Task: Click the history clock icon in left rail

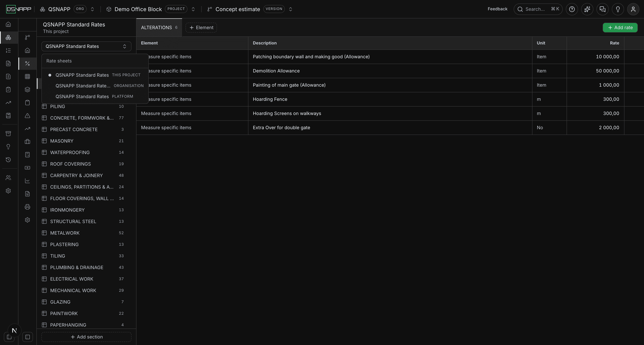Action: coord(8,159)
